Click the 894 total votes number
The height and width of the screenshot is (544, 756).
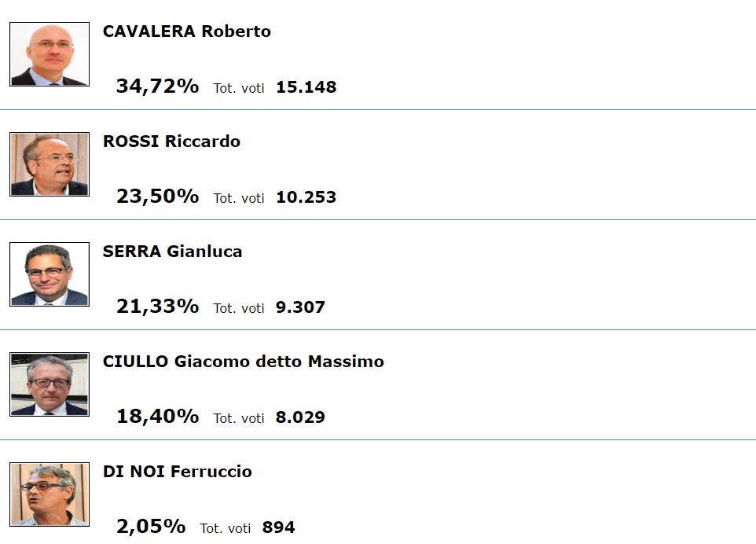[x=278, y=527]
